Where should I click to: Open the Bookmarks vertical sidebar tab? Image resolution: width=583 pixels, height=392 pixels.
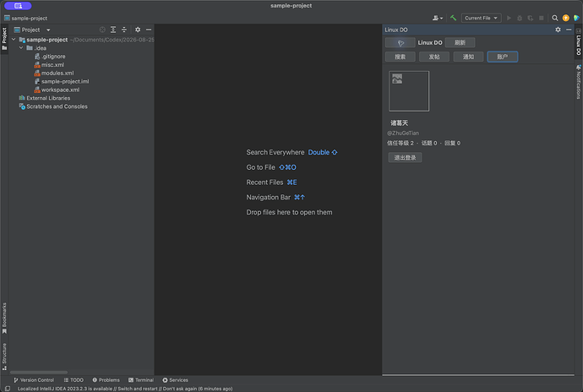coord(4,318)
